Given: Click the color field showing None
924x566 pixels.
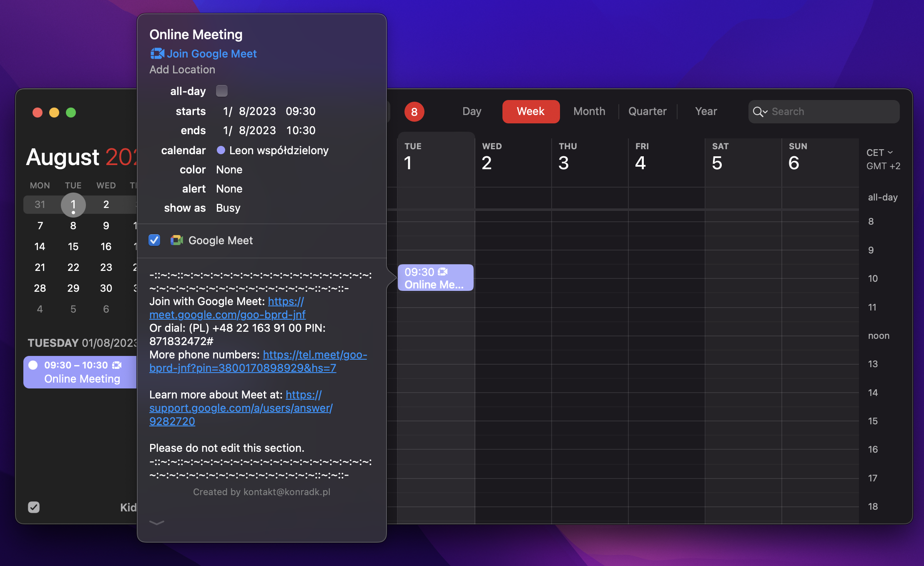Looking at the screenshot, I should point(229,170).
